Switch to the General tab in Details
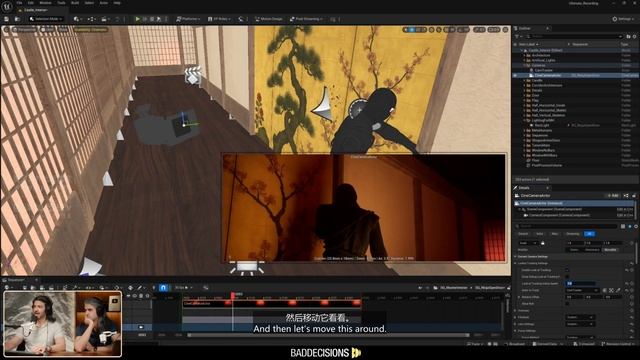This screenshot has width=640, height=360. (523, 234)
